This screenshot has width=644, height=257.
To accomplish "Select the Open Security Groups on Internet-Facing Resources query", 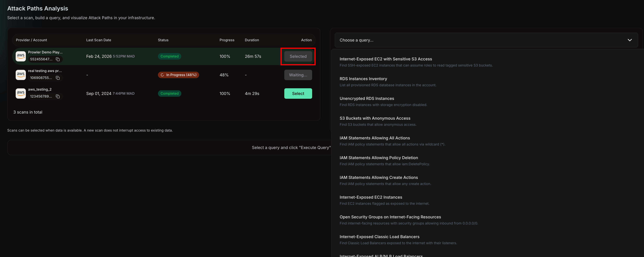I will click(x=390, y=217).
